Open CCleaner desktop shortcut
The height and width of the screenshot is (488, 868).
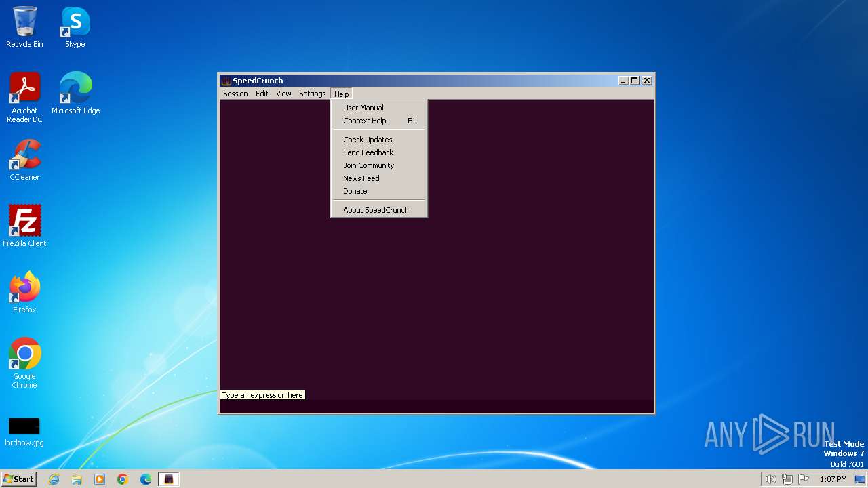point(24,160)
